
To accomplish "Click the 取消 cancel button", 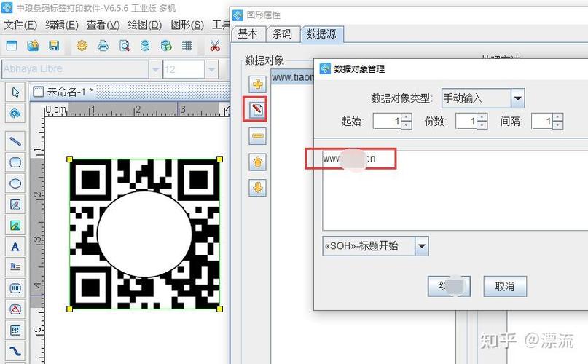I will (505, 286).
